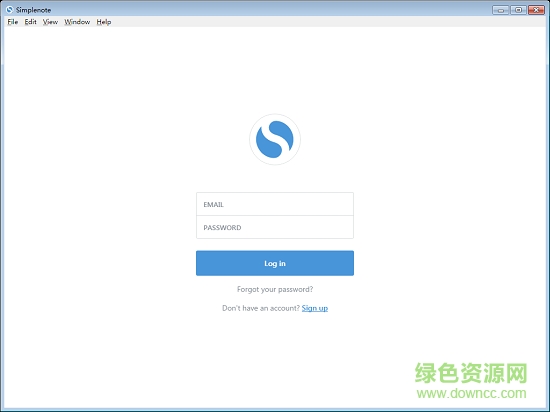
Task: Open the Help menu
Action: click(104, 22)
